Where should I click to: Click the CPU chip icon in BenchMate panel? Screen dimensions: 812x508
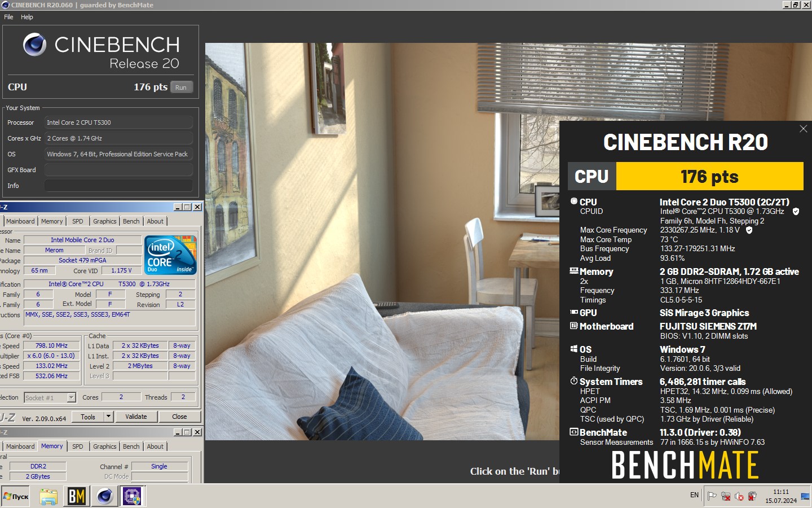tap(573, 201)
